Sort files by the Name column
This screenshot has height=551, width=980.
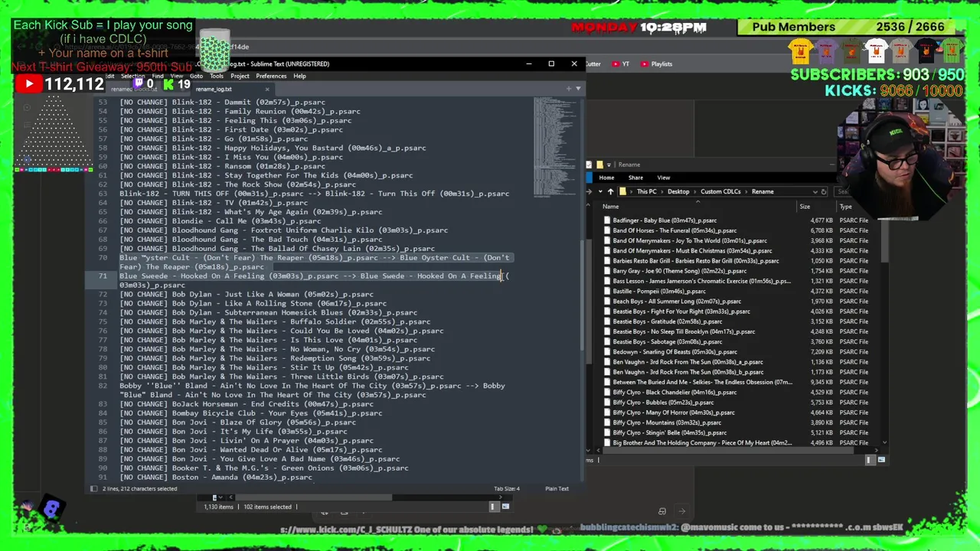[x=610, y=207]
